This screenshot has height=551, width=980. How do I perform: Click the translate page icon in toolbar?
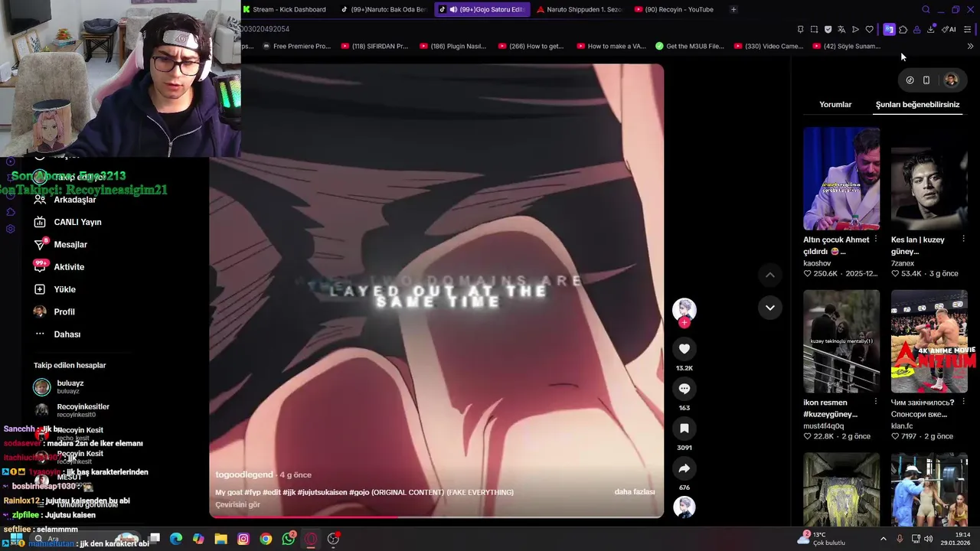coord(841,30)
